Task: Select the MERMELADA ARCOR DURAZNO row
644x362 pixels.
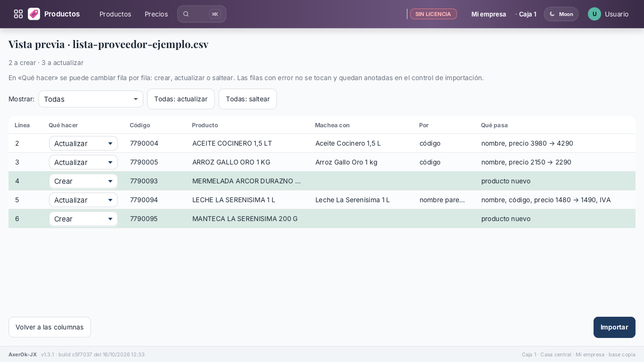Action: point(322,181)
